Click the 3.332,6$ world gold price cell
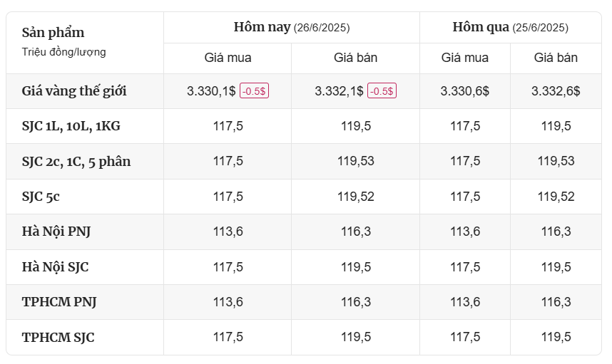 coord(556,90)
